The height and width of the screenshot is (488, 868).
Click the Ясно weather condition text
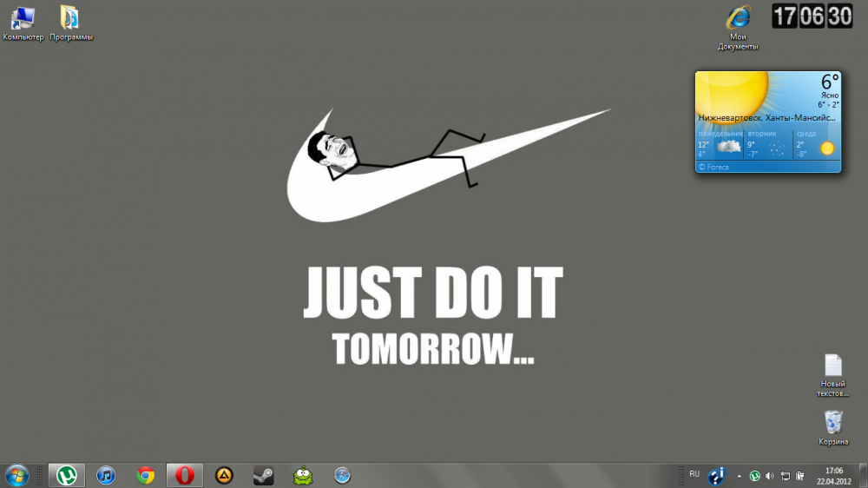tap(830, 96)
